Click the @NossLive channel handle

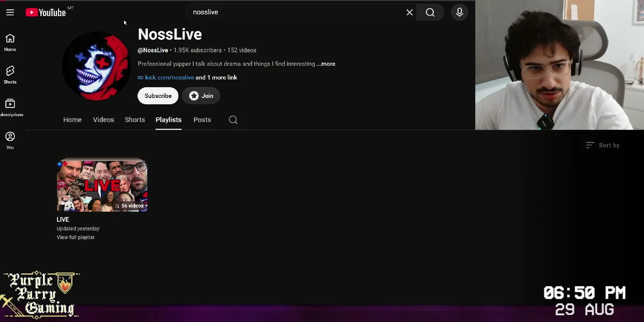(x=153, y=51)
